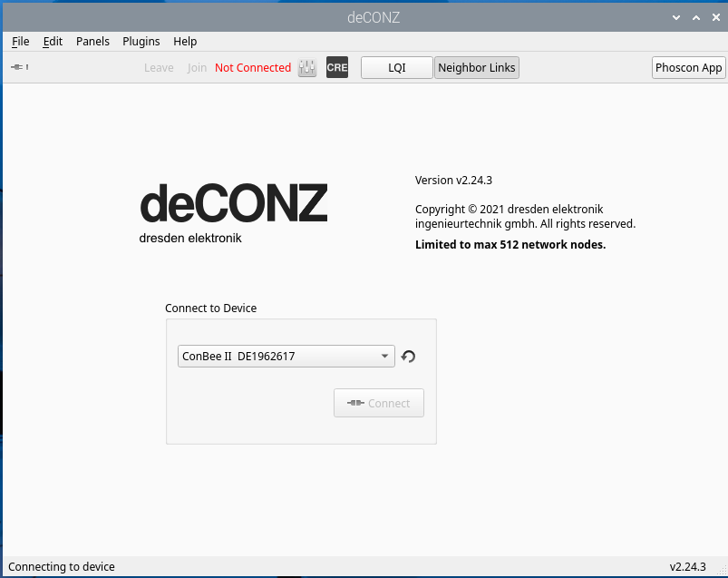The width and height of the screenshot is (728, 578).
Task: Click the Limited to max 512 network nodes text
Action: pos(510,245)
